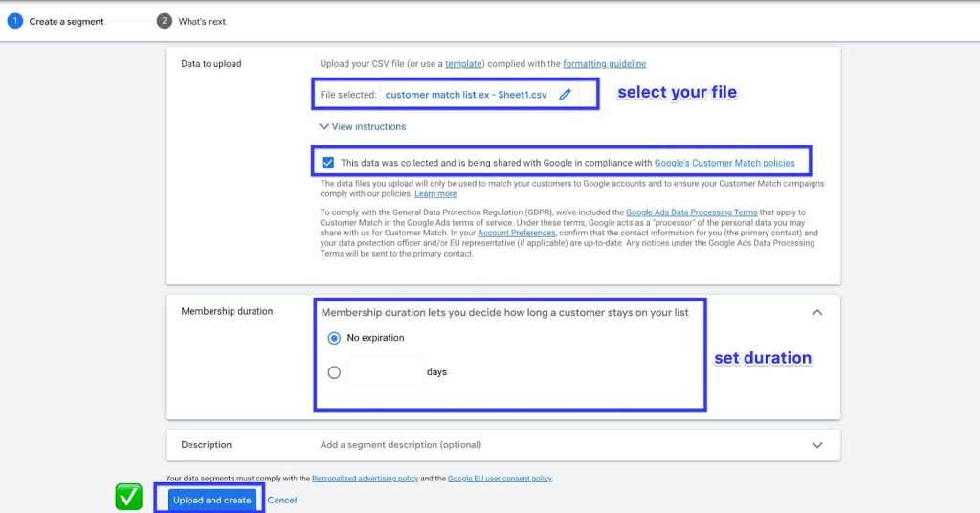
Task: Click the Membership duration label
Action: click(x=227, y=311)
